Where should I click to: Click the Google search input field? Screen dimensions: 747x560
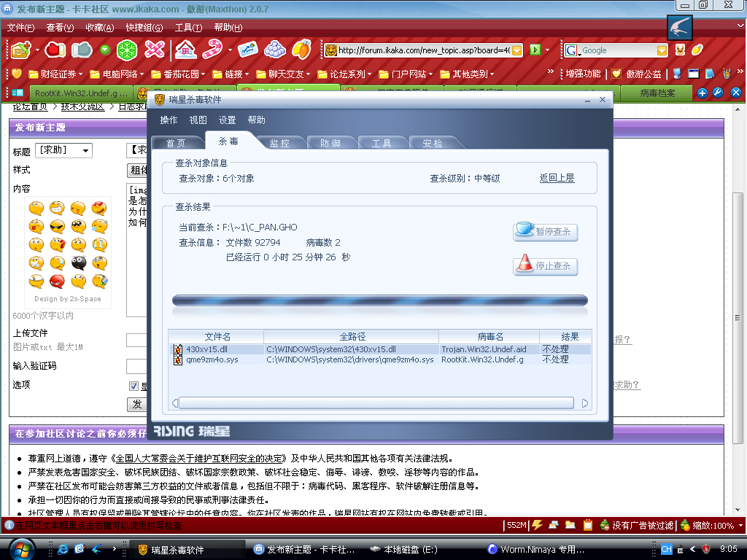[619, 50]
